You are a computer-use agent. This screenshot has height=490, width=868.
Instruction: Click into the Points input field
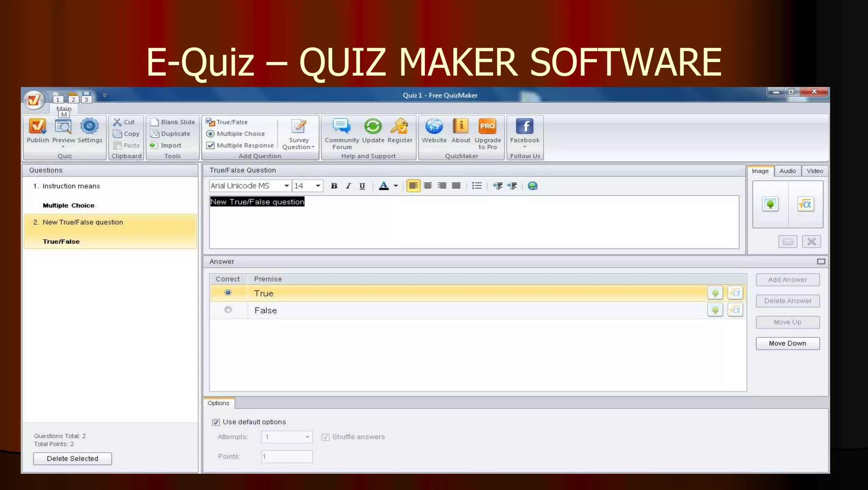(287, 456)
